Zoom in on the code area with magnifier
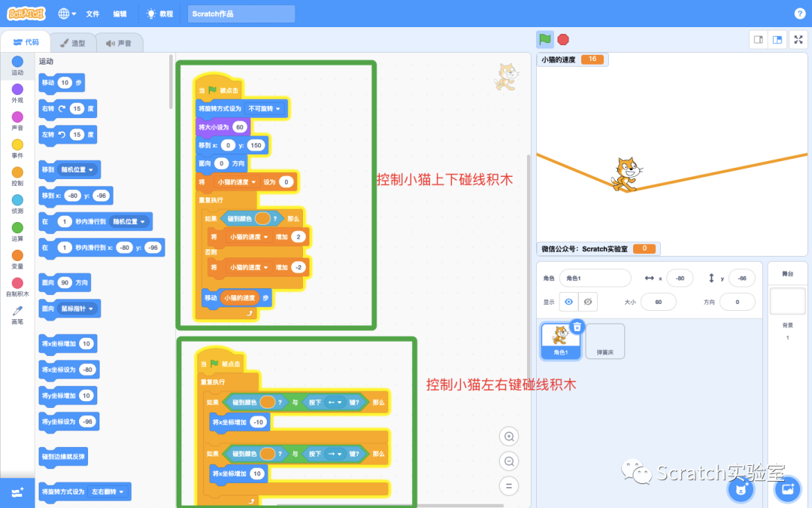Image resolution: width=812 pixels, height=508 pixels. tap(509, 436)
